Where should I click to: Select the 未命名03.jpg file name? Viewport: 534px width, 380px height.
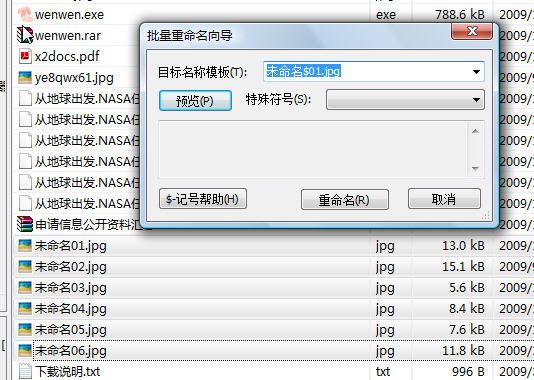[x=70, y=288]
